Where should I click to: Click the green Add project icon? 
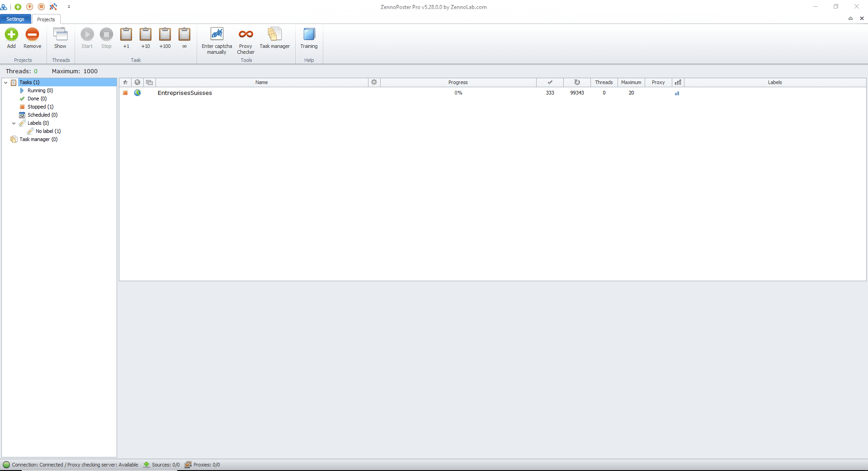click(x=11, y=35)
